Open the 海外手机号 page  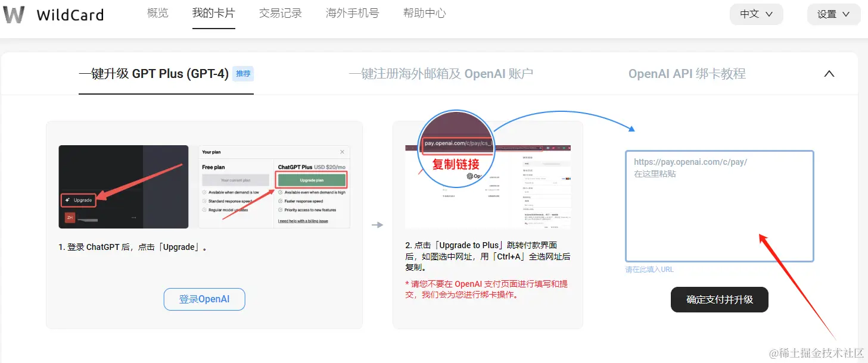click(x=351, y=13)
